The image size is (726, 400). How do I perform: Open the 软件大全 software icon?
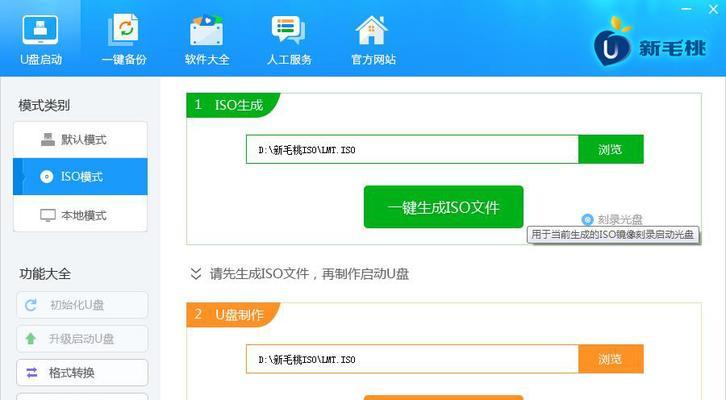[207, 31]
